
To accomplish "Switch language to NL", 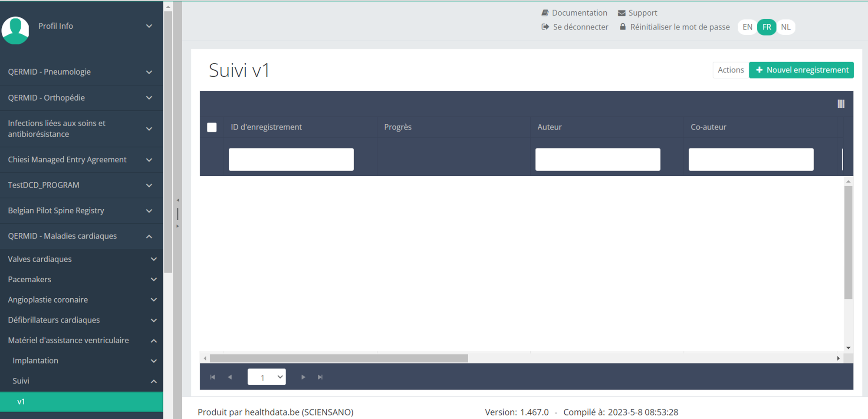I will [x=786, y=27].
